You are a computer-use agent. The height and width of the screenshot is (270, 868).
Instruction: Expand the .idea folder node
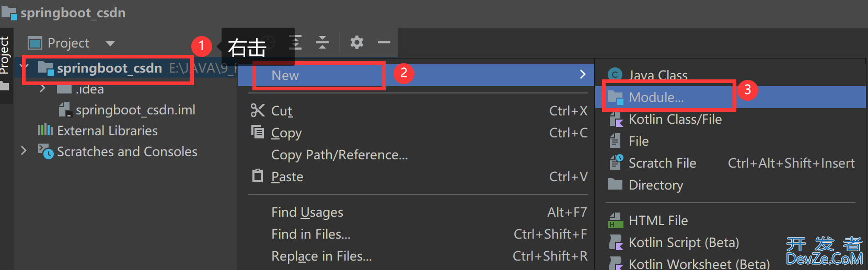[43, 89]
